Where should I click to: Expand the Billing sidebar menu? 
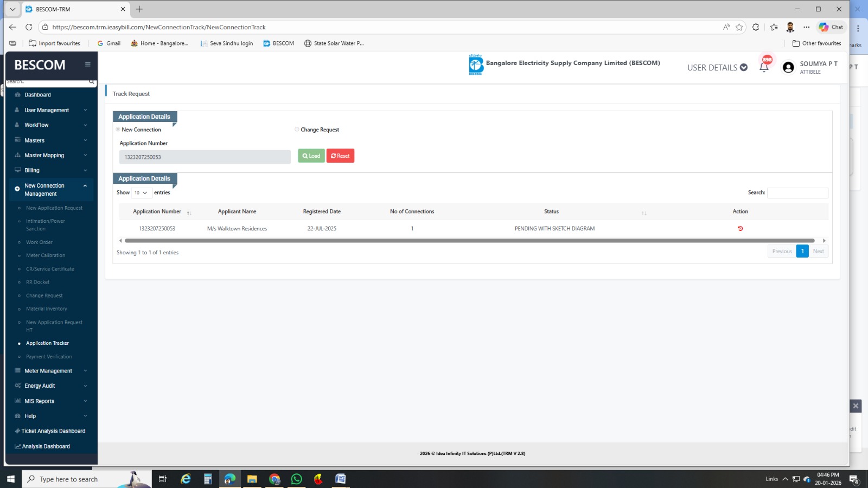51,170
